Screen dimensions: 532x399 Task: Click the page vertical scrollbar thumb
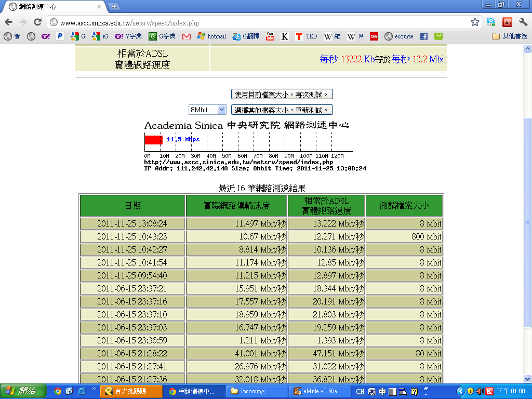[x=527, y=223]
